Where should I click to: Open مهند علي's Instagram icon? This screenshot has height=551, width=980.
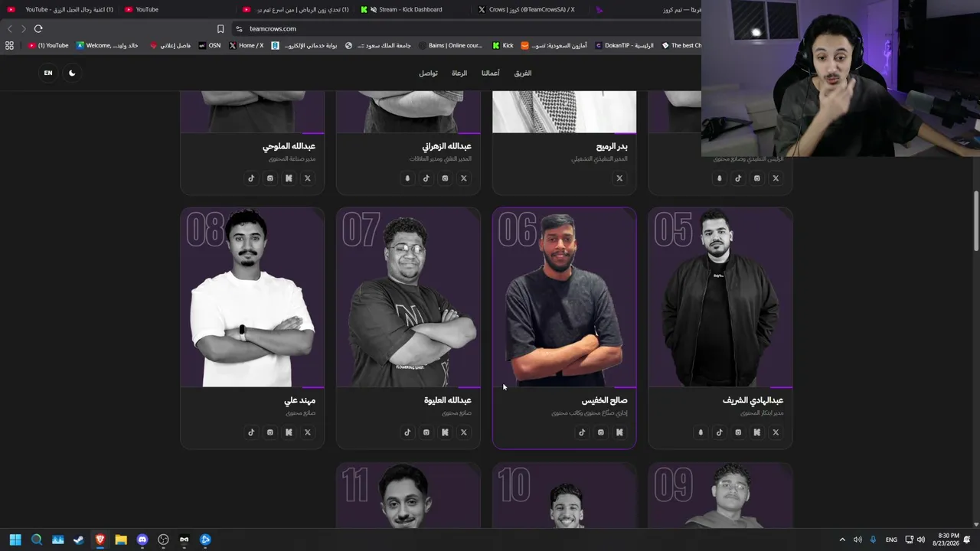[269, 432]
